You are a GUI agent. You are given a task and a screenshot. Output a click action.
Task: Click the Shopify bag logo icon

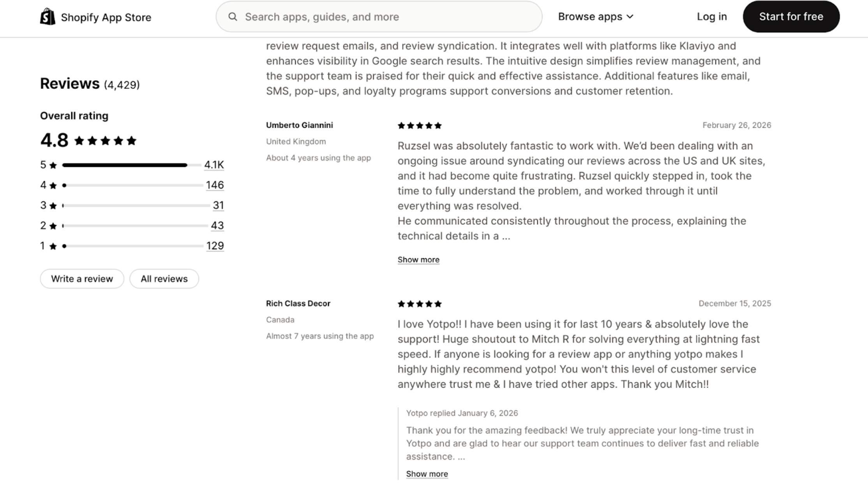[x=48, y=17]
